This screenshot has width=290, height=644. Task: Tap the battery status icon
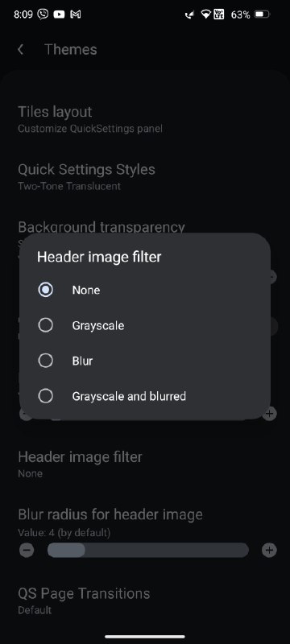(x=262, y=14)
